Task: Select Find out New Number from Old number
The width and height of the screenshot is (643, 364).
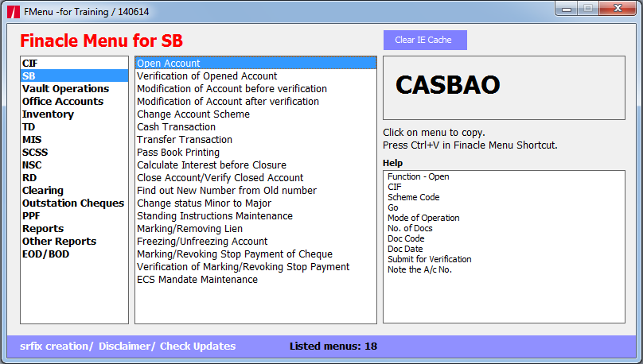Action: pos(256,191)
